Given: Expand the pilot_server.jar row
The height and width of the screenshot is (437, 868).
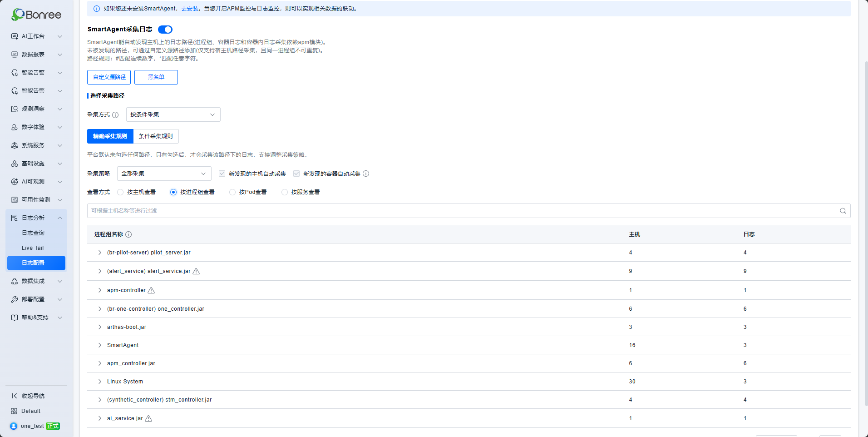Looking at the screenshot, I should coord(100,253).
